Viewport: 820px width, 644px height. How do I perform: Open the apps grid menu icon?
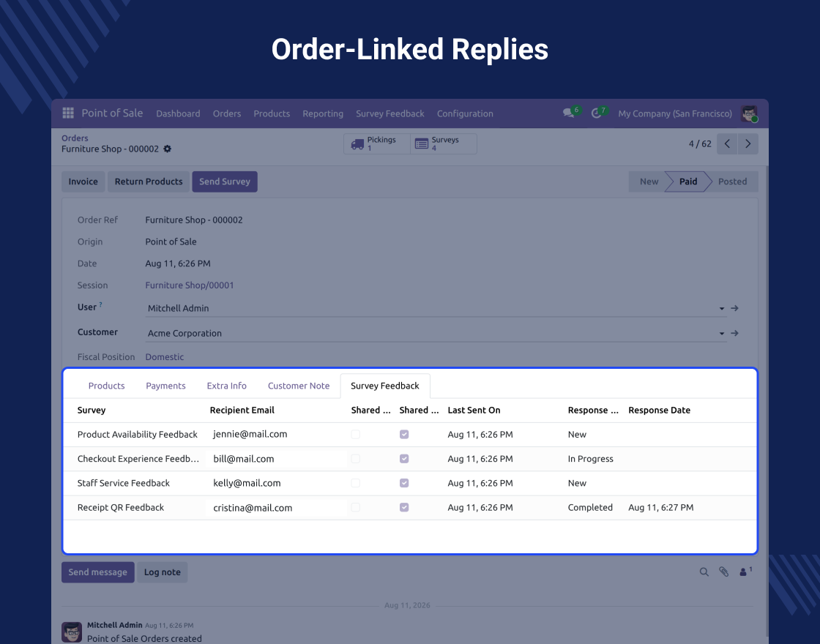68,113
